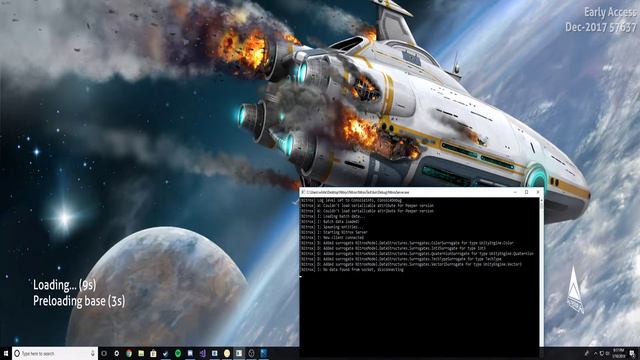Click the yellow round taskbar icon
This screenshot has height=360, width=640.
227,353
